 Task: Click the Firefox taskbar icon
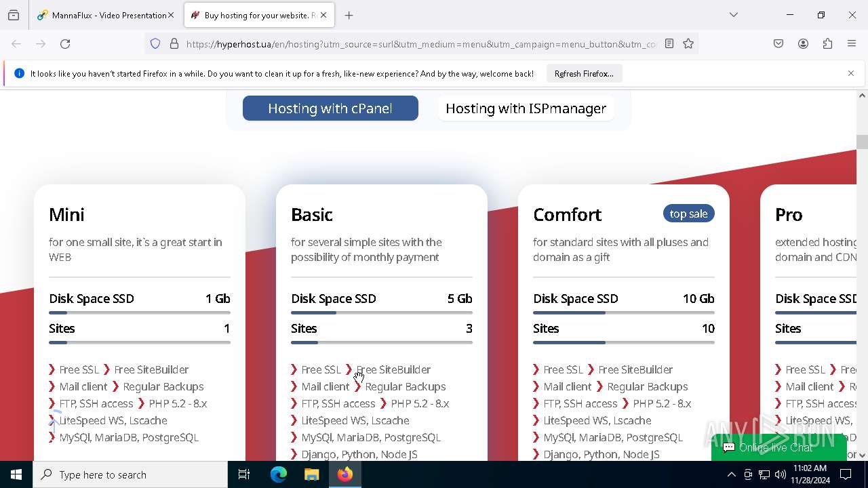pyautogui.click(x=345, y=474)
